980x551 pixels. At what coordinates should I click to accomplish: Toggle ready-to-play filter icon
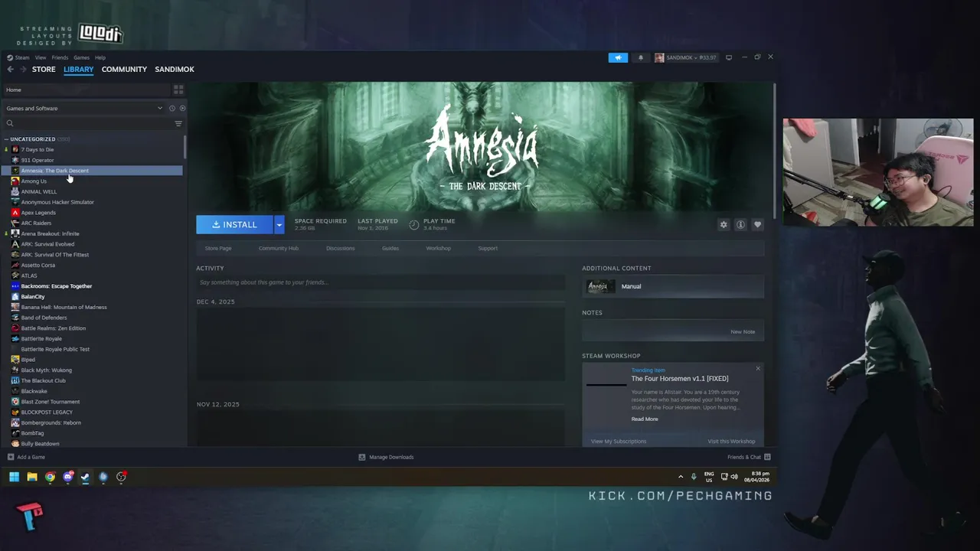click(182, 108)
